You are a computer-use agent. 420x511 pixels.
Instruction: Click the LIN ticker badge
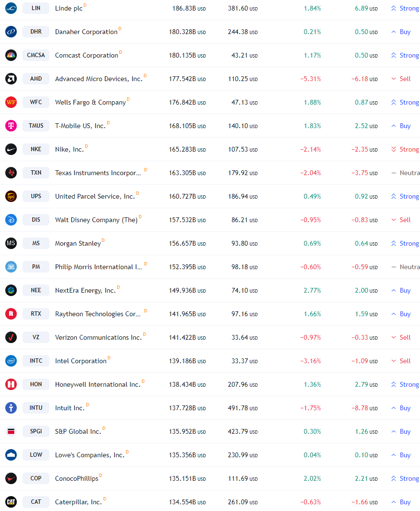36,8
